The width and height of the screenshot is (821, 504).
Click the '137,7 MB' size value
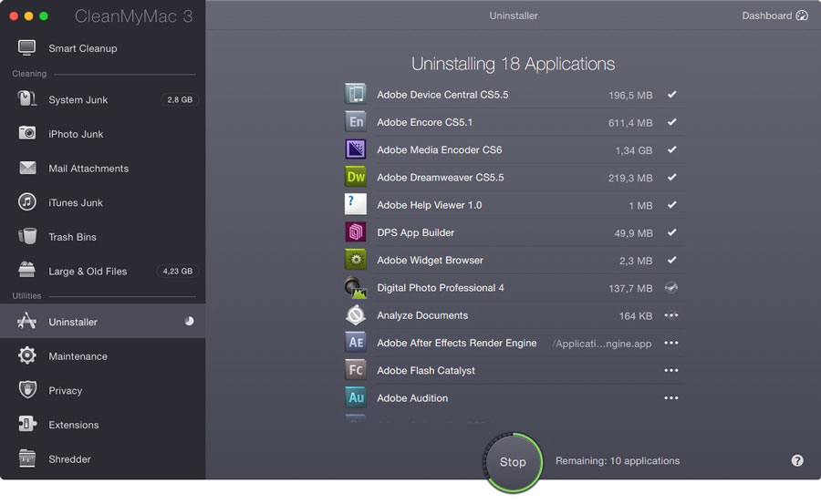[630, 288]
